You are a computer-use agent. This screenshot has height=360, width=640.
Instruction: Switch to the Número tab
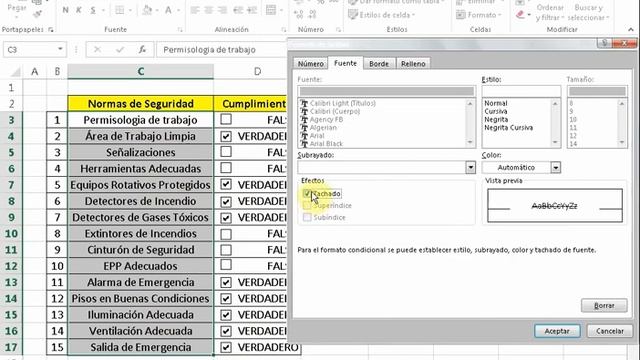[311, 64]
